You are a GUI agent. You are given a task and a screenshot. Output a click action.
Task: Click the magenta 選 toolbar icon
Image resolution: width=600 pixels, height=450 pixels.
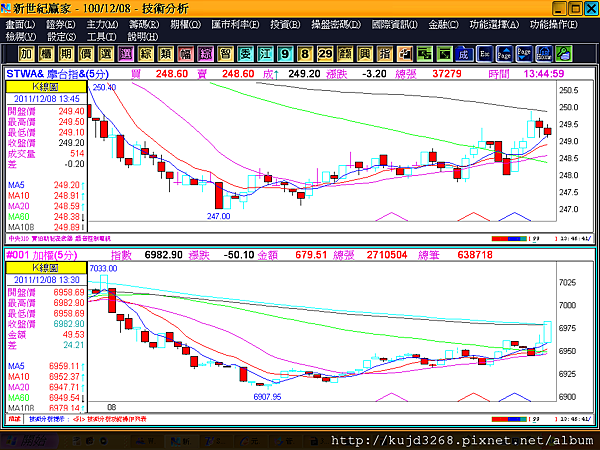click(126, 54)
